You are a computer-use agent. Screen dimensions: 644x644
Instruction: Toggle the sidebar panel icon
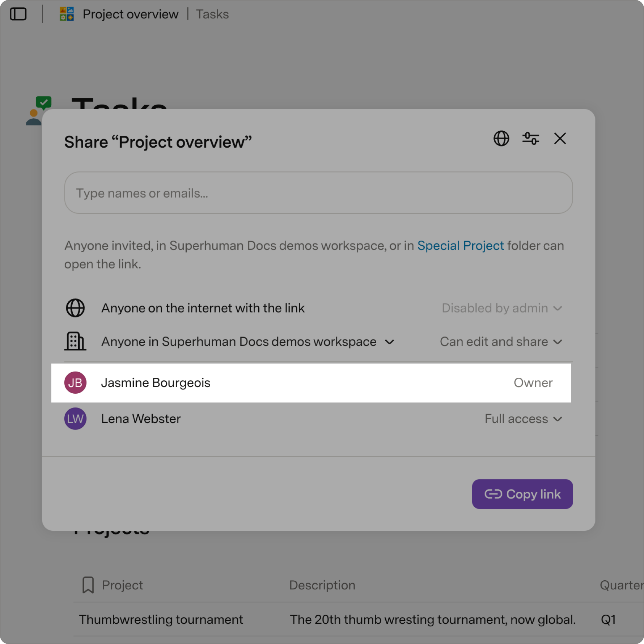(x=18, y=14)
